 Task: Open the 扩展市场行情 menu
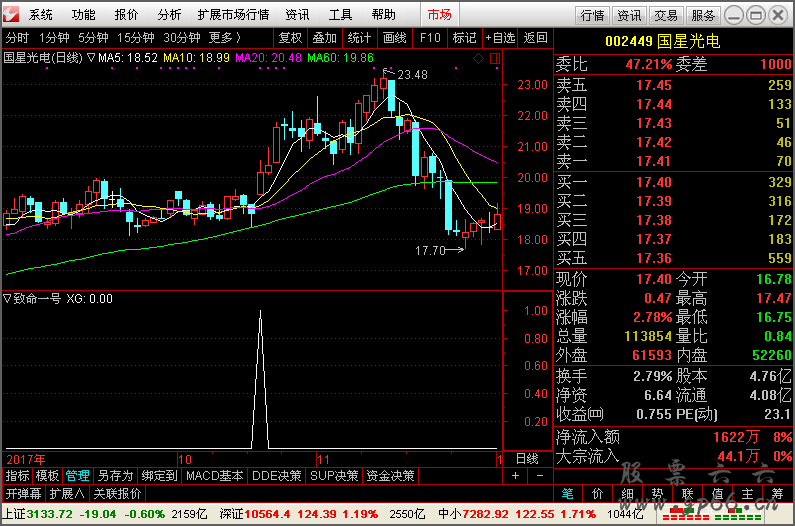pyautogui.click(x=233, y=15)
